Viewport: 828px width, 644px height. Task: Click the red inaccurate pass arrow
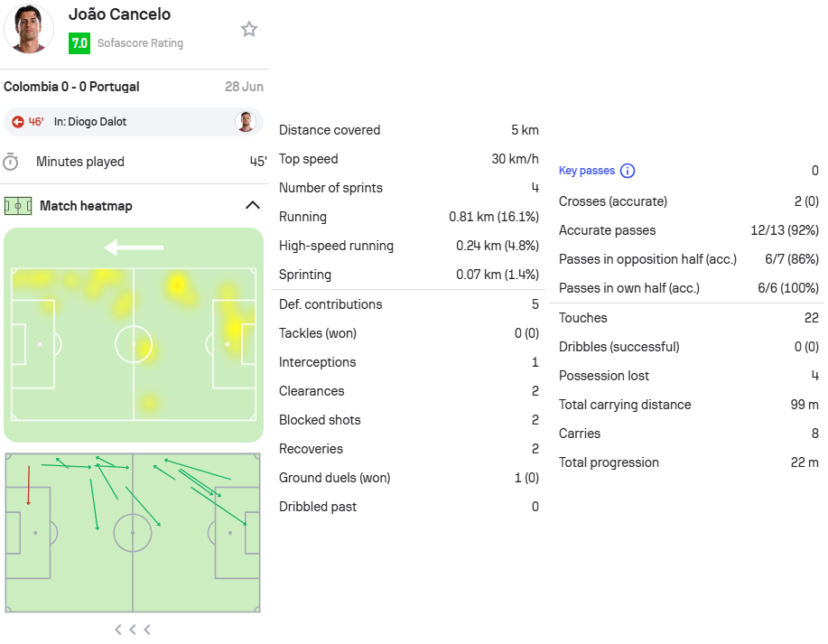click(x=29, y=485)
